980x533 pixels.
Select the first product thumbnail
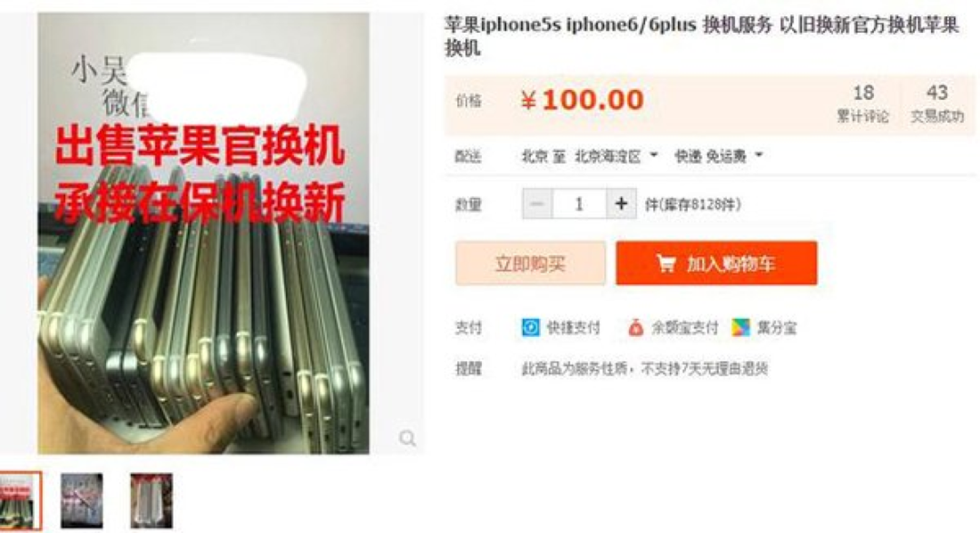[x=21, y=501]
